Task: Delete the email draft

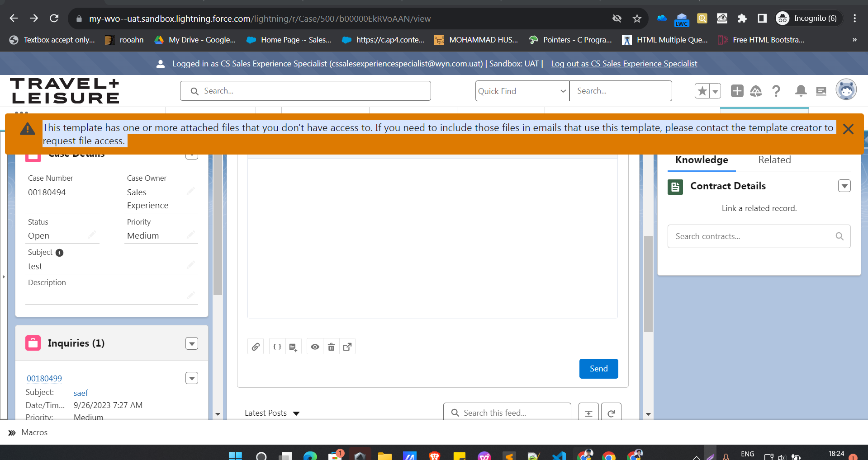Action: (331, 346)
